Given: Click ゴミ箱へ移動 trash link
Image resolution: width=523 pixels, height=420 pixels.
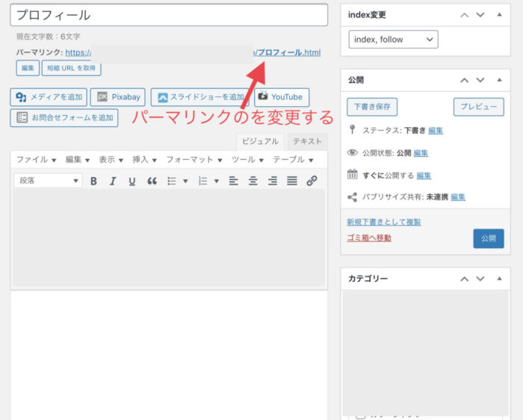Looking at the screenshot, I should pos(369,238).
